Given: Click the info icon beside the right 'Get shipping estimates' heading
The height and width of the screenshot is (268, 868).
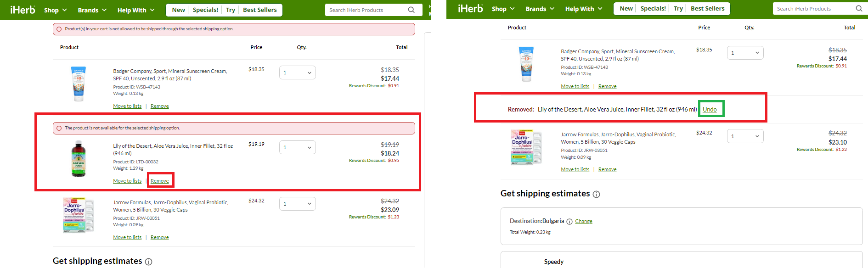Looking at the screenshot, I should (596, 194).
